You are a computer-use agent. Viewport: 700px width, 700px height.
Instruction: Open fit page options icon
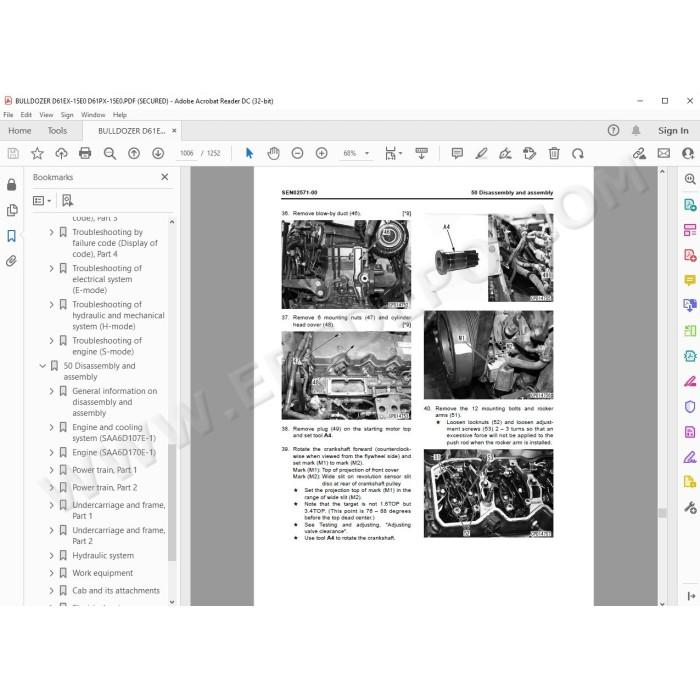pyautogui.click(x=393, y=154)
